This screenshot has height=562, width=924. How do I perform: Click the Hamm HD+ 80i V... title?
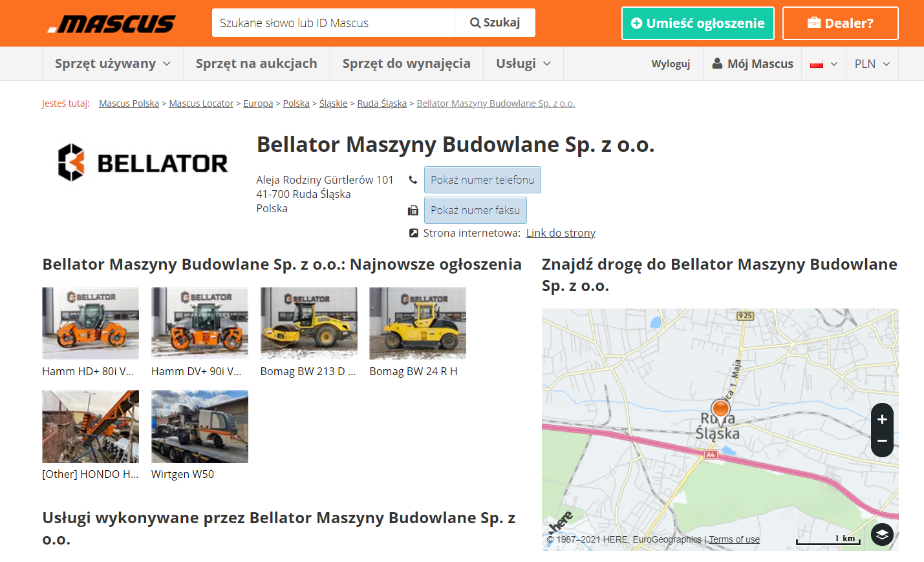(88, 371)
